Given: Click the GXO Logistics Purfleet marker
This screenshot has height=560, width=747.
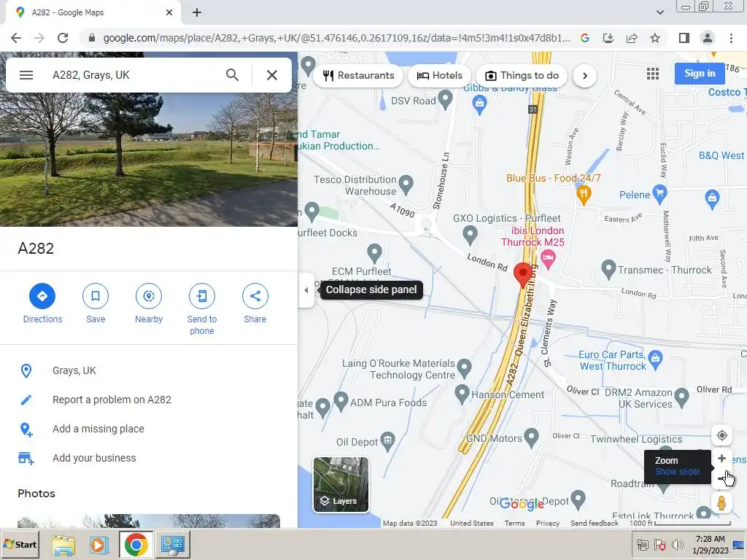Looking at the screenshot, I should [x=470, y=234].
